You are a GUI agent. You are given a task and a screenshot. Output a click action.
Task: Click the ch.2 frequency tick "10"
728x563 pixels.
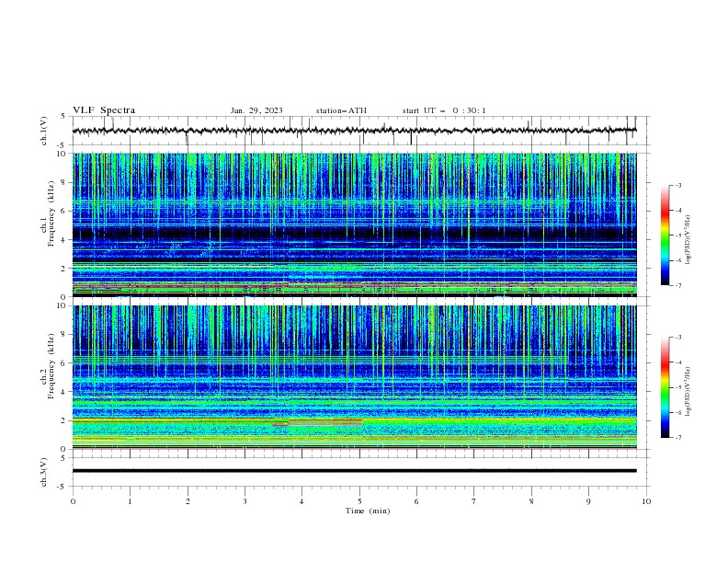[61, 305]
